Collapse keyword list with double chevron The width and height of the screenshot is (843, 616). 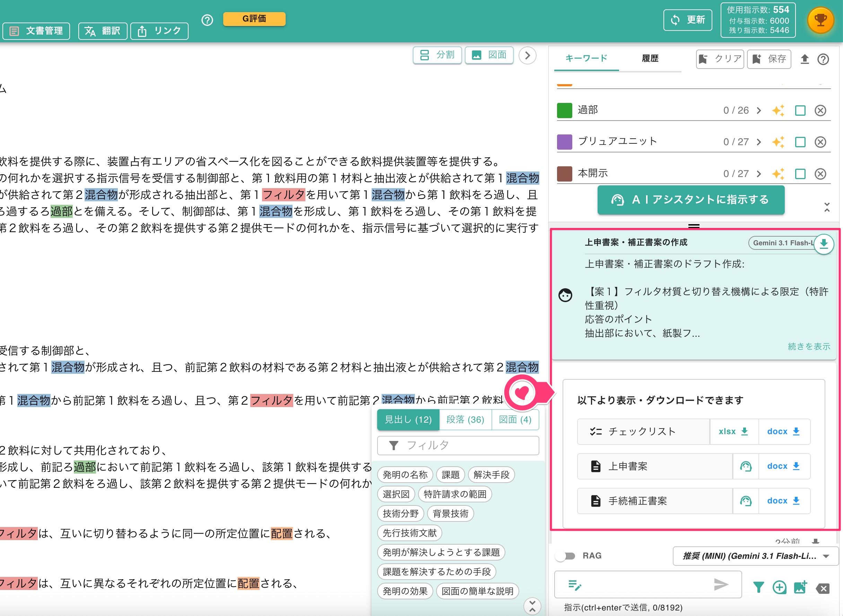[x=827, y=207]
